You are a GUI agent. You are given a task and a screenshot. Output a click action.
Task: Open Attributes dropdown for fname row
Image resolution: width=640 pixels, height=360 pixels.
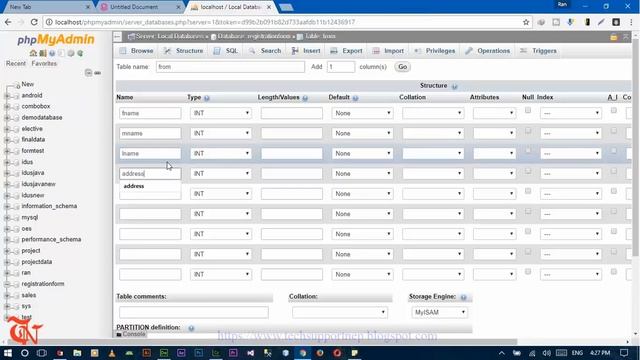click(494, 113)
